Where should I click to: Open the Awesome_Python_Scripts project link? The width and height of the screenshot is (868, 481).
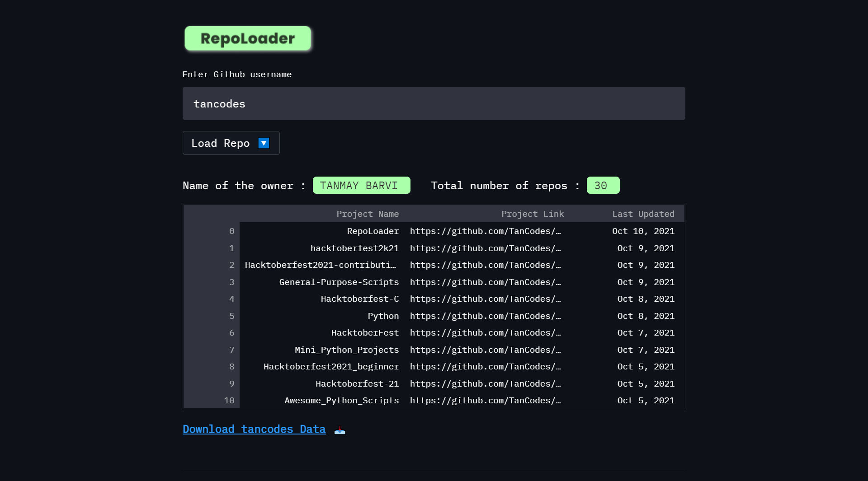point(485,400)
